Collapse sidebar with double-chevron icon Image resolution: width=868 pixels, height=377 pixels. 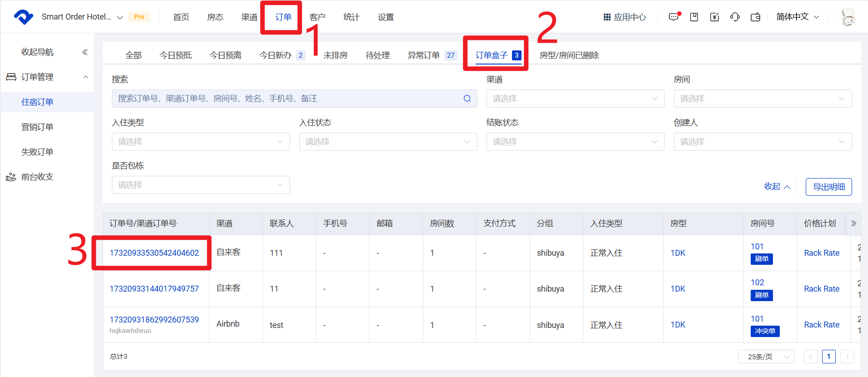pyautogui.click(x=85, y=52)
